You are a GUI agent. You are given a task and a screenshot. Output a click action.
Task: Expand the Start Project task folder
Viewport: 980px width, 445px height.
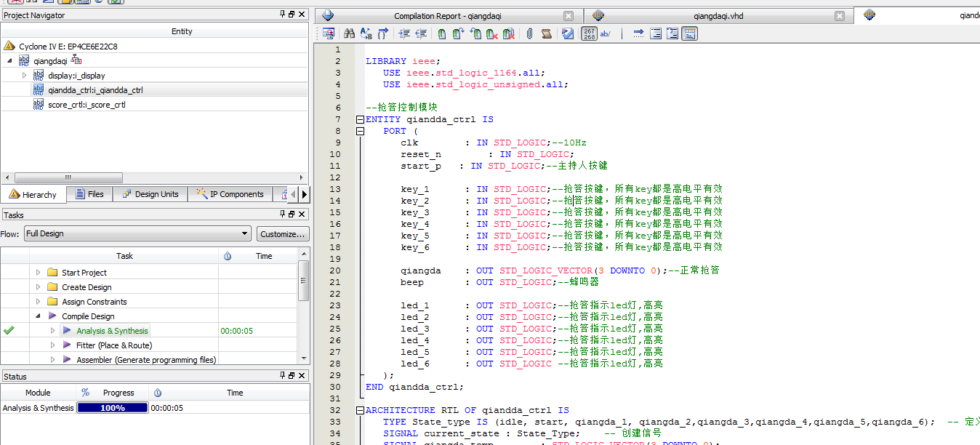tap(39, 273)
